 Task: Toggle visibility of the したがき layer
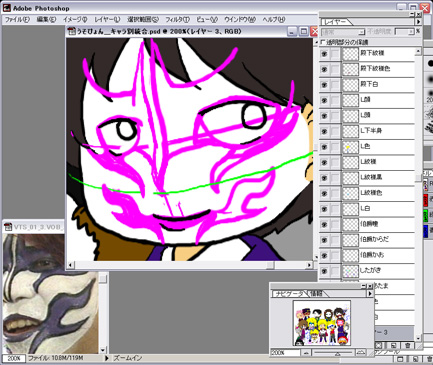click(324, 270)
